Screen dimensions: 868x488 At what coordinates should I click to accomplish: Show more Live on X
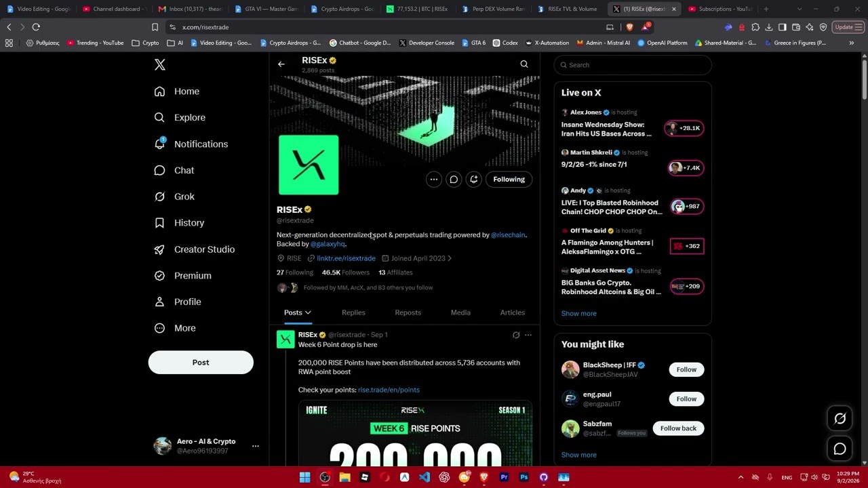tap(579, 314)
